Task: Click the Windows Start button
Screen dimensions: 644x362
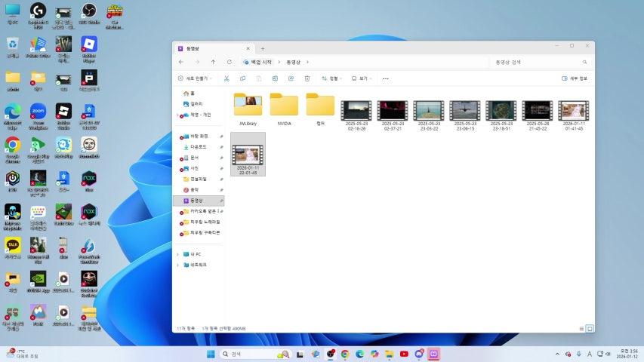Action: point(211,354)
